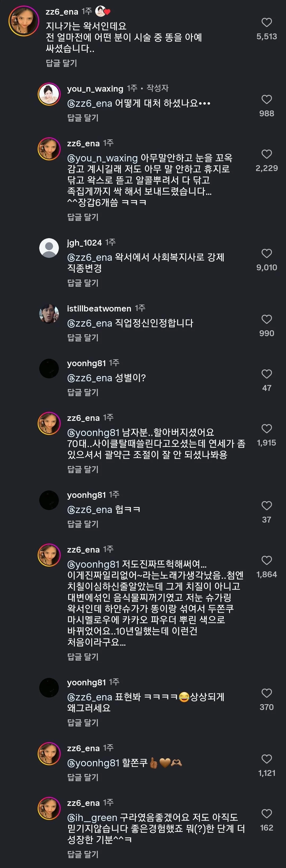Heart istillbeatwomen's reply with 990 likes
The width and height of the screenshot is (286, 868).
266,319
